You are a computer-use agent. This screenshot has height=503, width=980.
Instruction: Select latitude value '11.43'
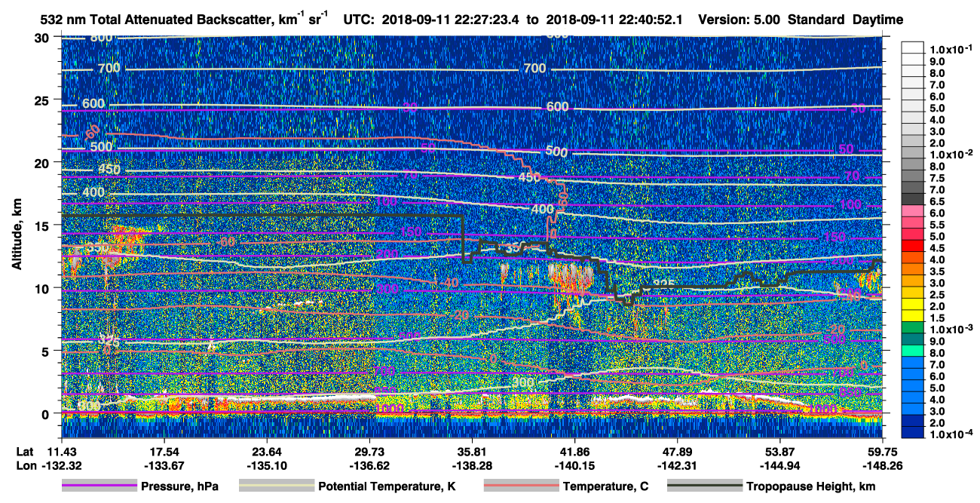coord(62,451)
